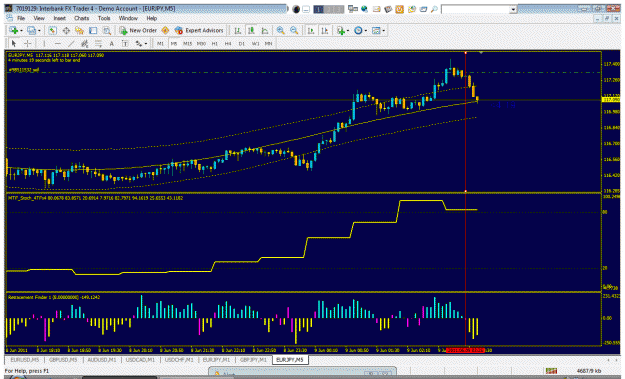Switch chart to line chart mode

[265, 30]
